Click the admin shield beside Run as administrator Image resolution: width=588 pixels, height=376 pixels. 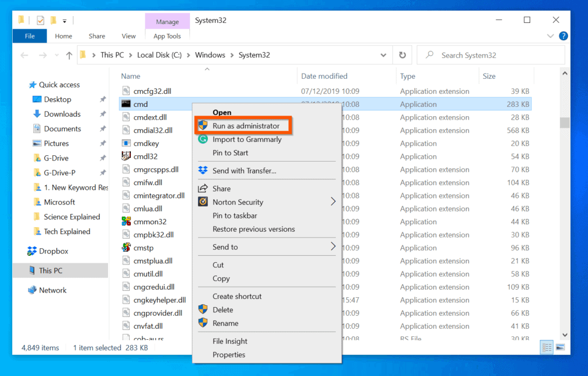tap(204, 125)
